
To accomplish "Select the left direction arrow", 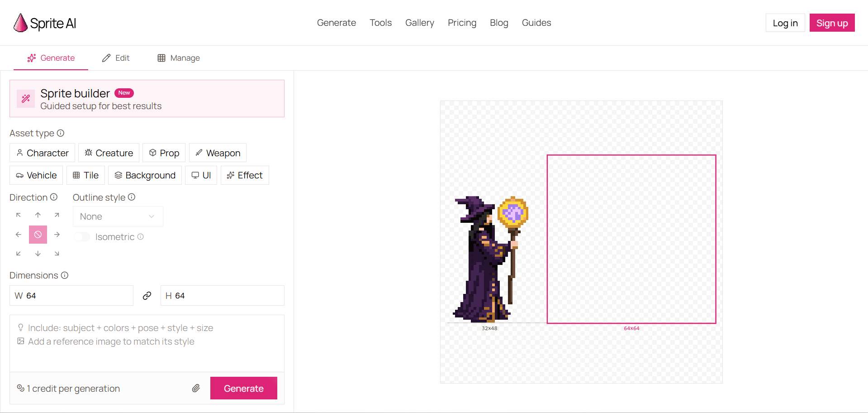I will pos(19,235).
